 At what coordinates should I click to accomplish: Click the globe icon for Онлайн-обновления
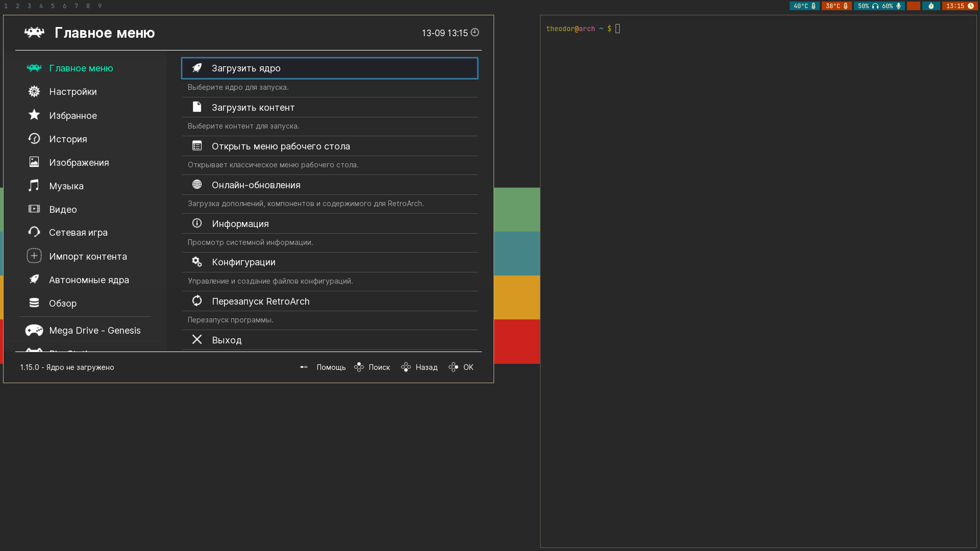[197, 184]
